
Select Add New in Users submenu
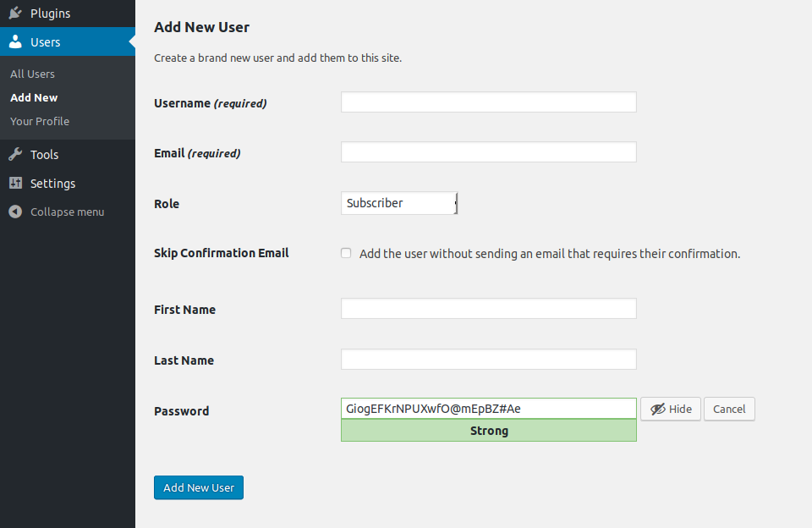tap(34, 98)
